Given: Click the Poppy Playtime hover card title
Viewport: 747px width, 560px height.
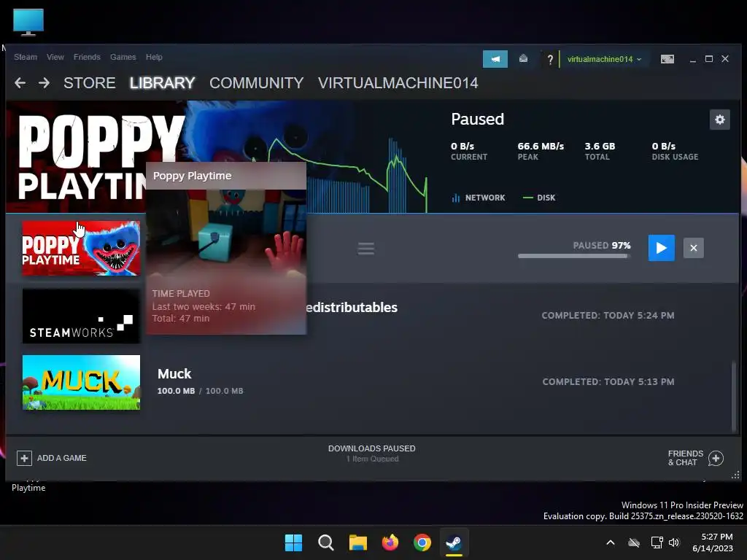Looking at the screenshot, I should 192,176.
